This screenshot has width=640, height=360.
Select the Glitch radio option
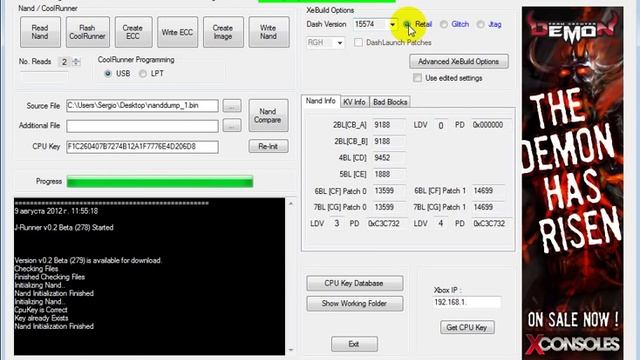pos(444,24)
